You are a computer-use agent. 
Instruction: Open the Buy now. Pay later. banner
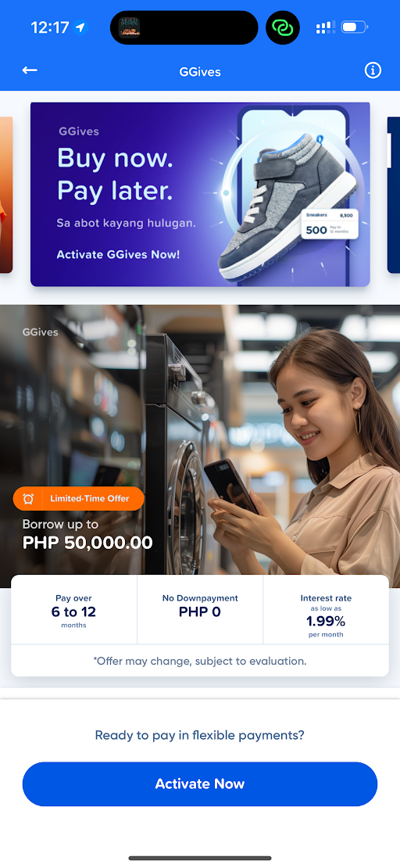tap(200, 194)
